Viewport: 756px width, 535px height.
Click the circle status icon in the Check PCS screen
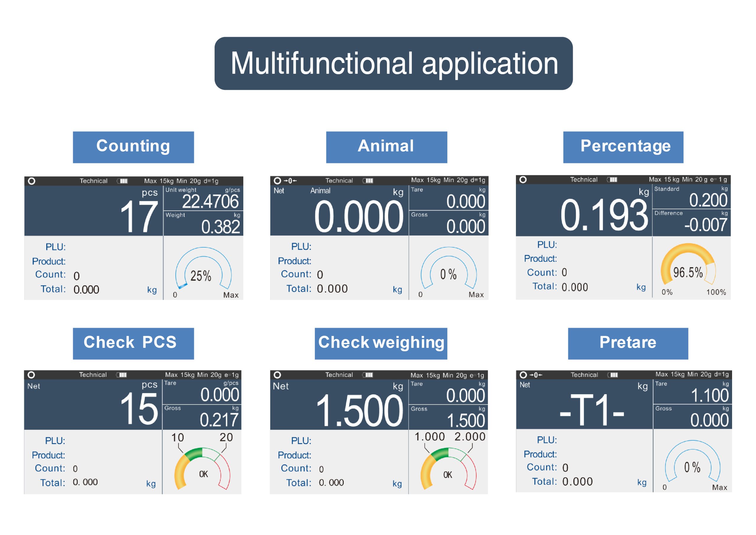[x=31, y=375]
